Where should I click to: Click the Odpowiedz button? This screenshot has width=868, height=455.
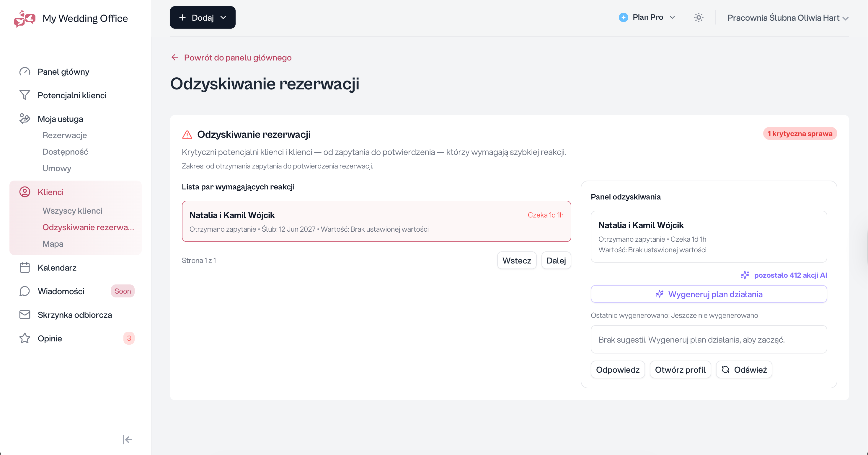click(618, 370)
